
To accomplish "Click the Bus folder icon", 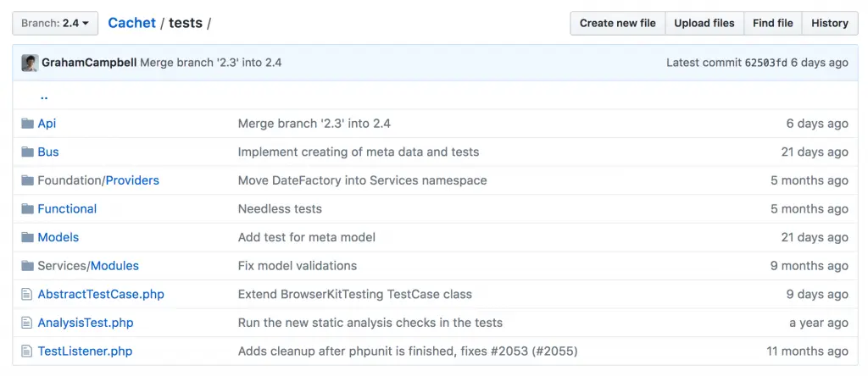I will click(x=27, y=152).
